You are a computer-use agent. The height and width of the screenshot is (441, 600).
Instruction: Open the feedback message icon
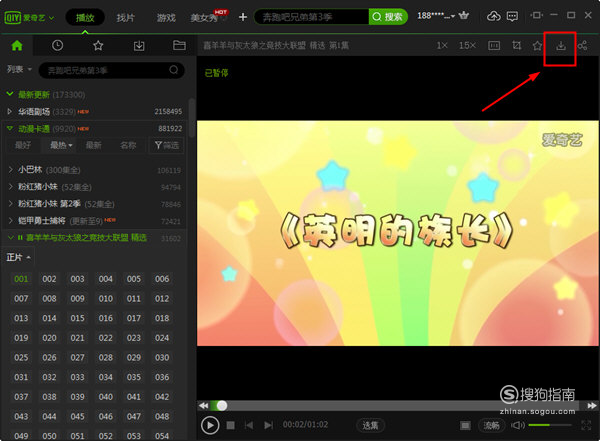(512, 16)
